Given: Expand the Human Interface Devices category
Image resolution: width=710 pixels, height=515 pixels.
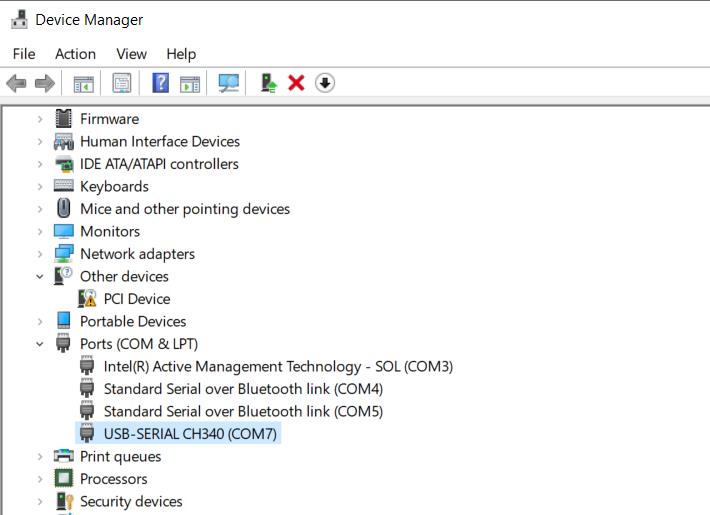Looking at the screenshot, I should (40, 142).
